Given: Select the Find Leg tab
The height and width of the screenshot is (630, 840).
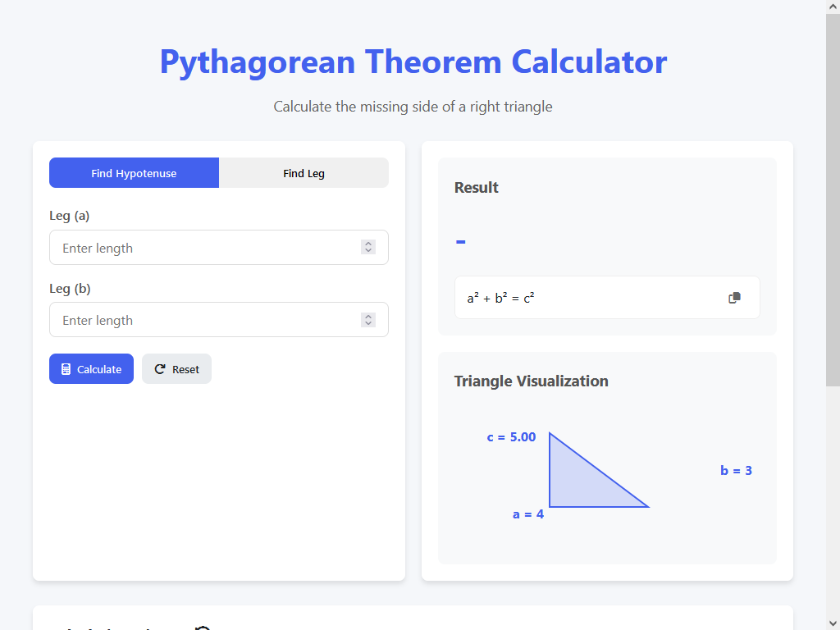Looking at the screenshot, I should (x=304, y=173).
